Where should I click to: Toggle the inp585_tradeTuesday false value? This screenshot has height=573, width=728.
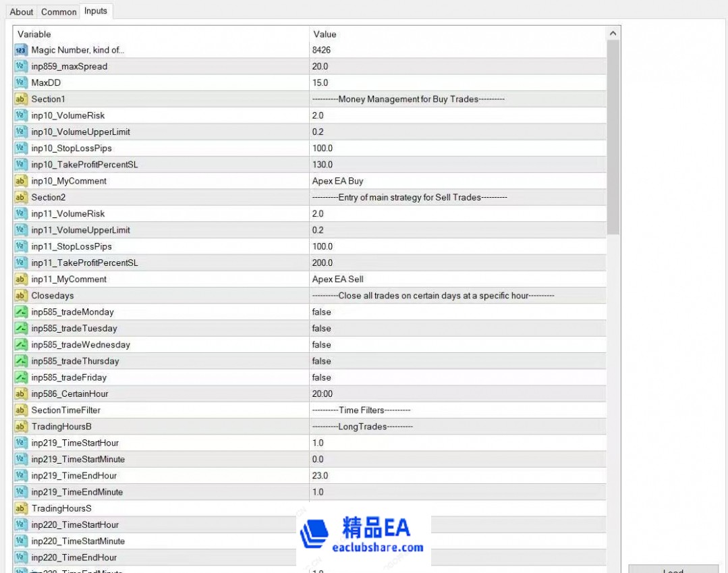[x=322, y=329]
